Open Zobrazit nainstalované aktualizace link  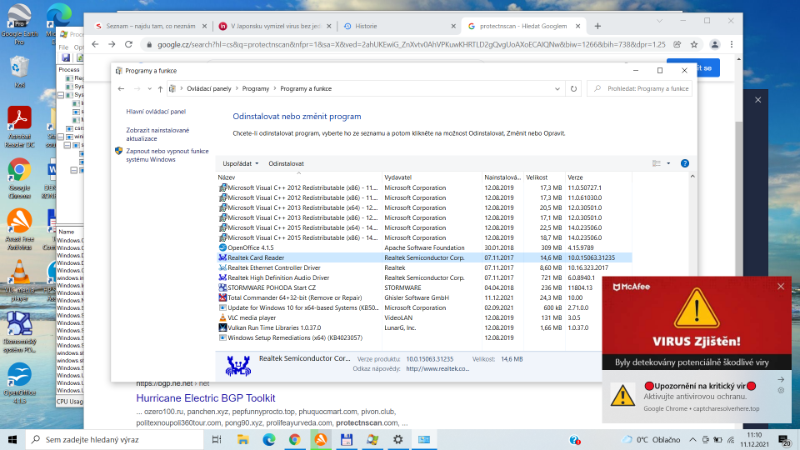(158, 135)
